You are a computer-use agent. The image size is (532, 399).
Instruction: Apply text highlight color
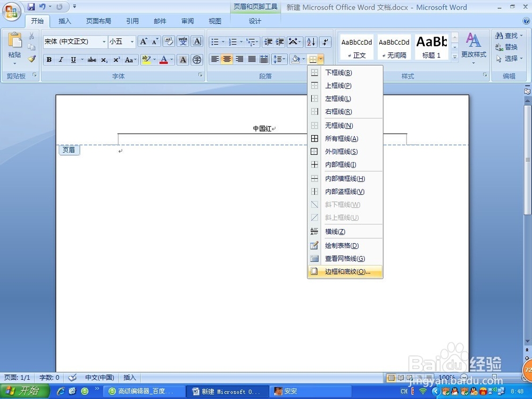pos(147,60)
